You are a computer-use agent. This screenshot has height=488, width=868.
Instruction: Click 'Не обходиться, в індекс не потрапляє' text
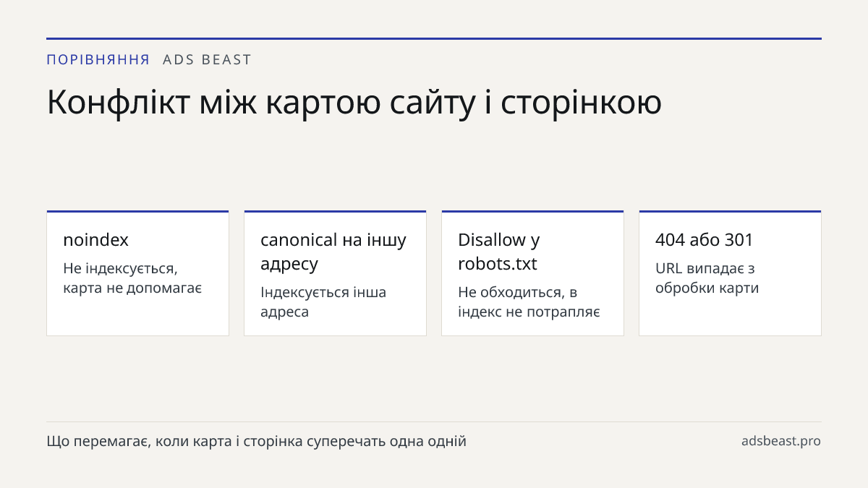click(529, 302)
